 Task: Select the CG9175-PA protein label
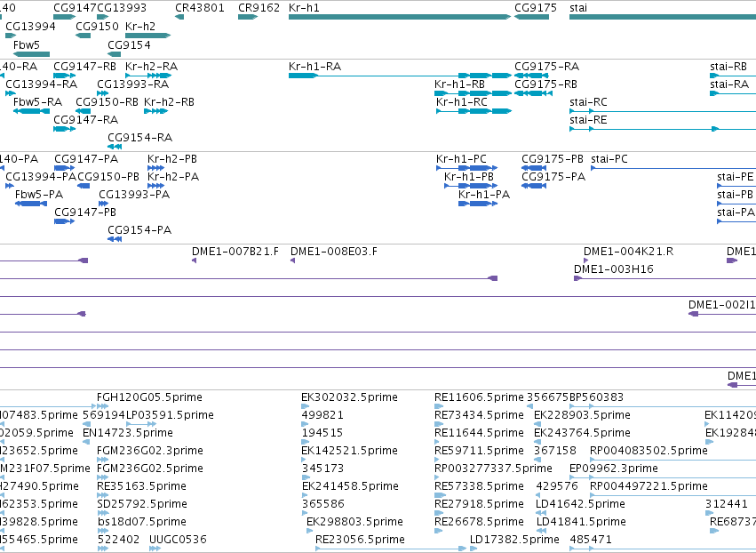553,177
